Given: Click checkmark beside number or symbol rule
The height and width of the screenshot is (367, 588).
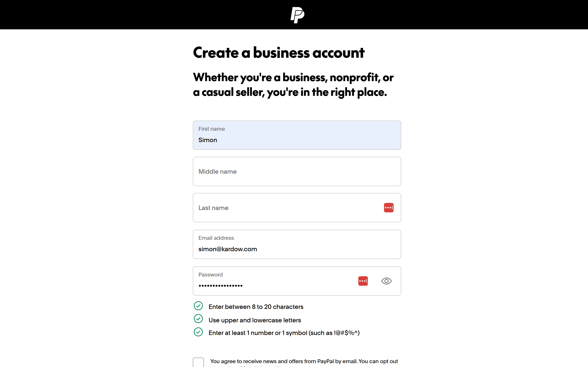Looking at the screenshot, I should 198,332.
